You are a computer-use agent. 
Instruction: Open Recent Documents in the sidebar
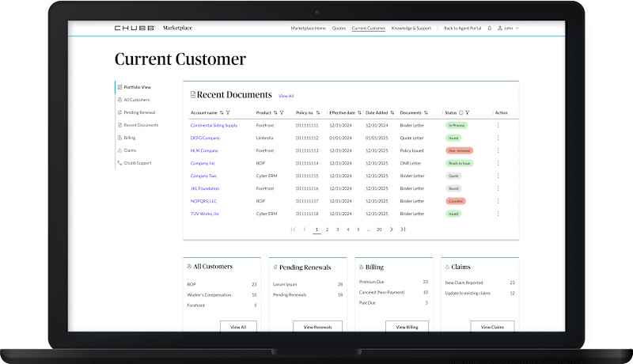click(x=141, y=125)
